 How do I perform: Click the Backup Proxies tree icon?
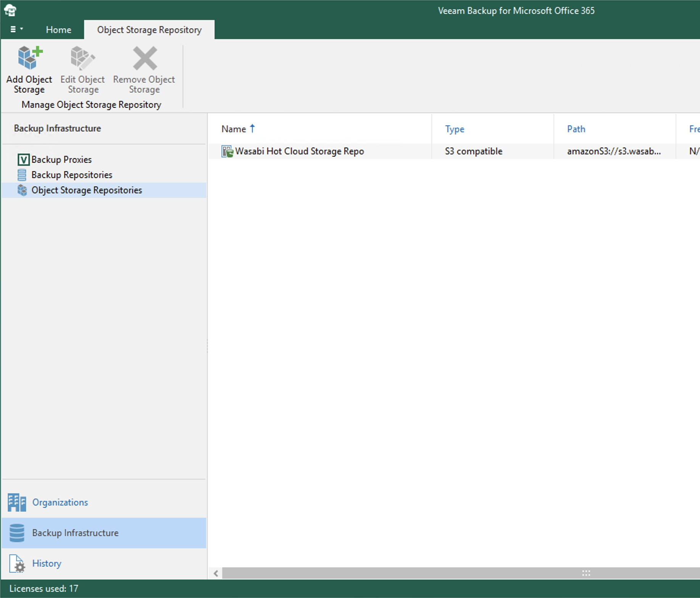pos(23,159)
